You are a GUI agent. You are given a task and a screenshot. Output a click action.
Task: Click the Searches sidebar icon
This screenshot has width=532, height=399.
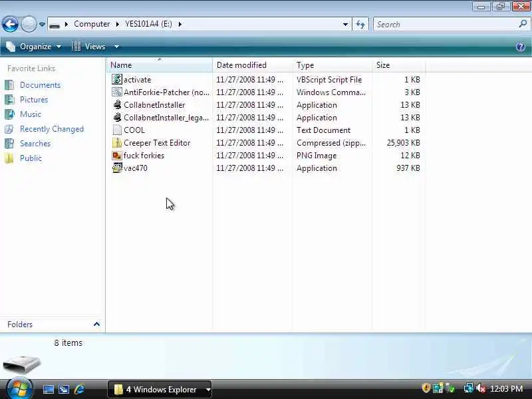click(9, 144)
